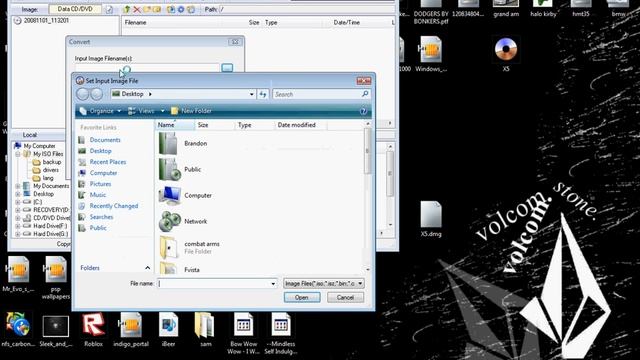The height and width of the screenshot is (360, 640).
Task: Click the help question mark icon
Action: [x=363, y=111]
